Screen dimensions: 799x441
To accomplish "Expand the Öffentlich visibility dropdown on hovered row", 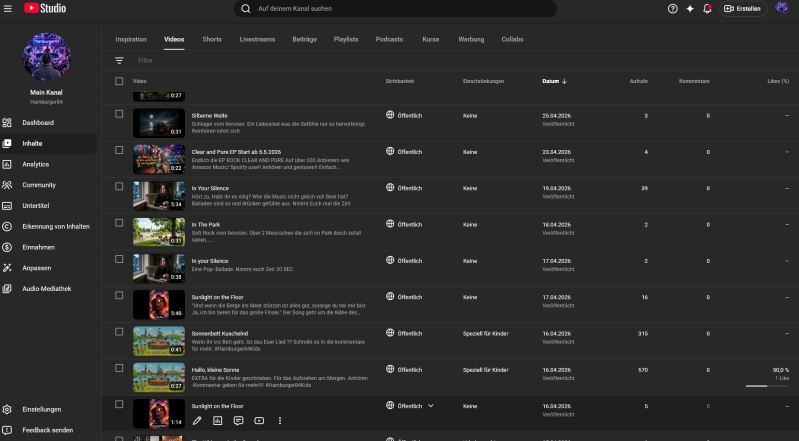I will [431, 406].
